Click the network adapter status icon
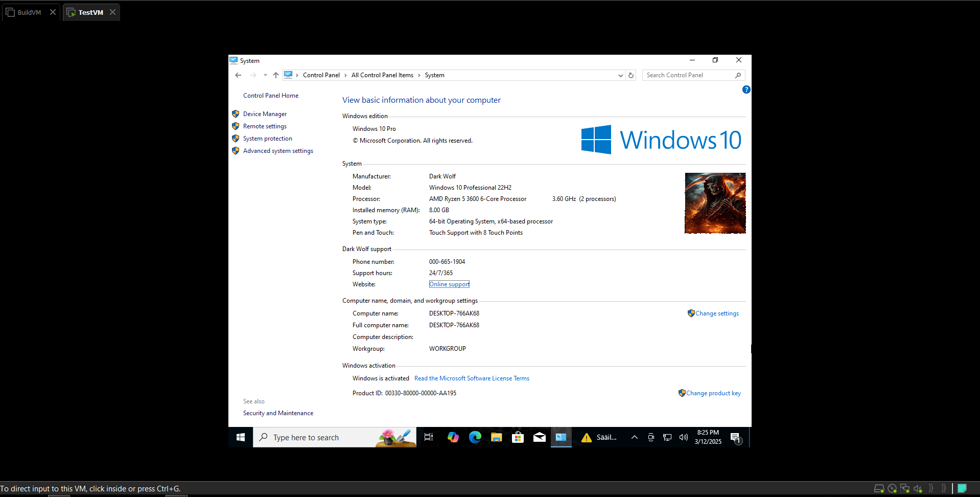 pyautogui.click(x=905, y=489)
